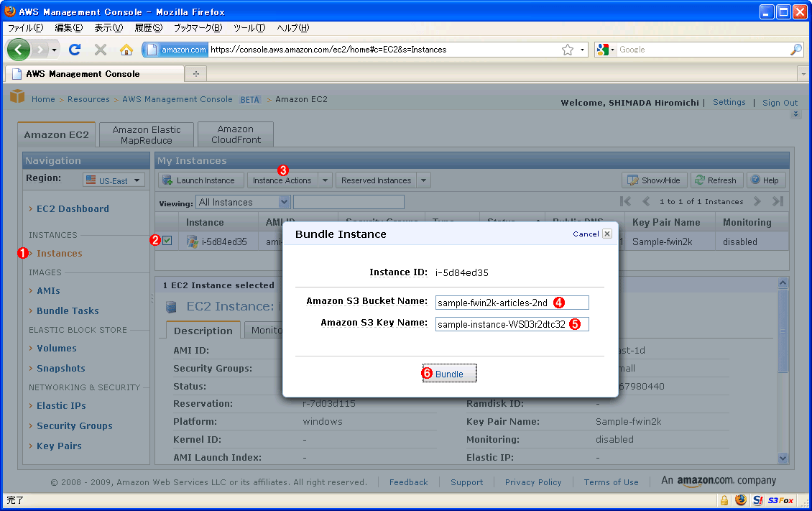The height and width of the screenshot is (511, 812).
Task: Open the ファイル(F) menu
Action: pyautogui.click(x=25, y=28)
